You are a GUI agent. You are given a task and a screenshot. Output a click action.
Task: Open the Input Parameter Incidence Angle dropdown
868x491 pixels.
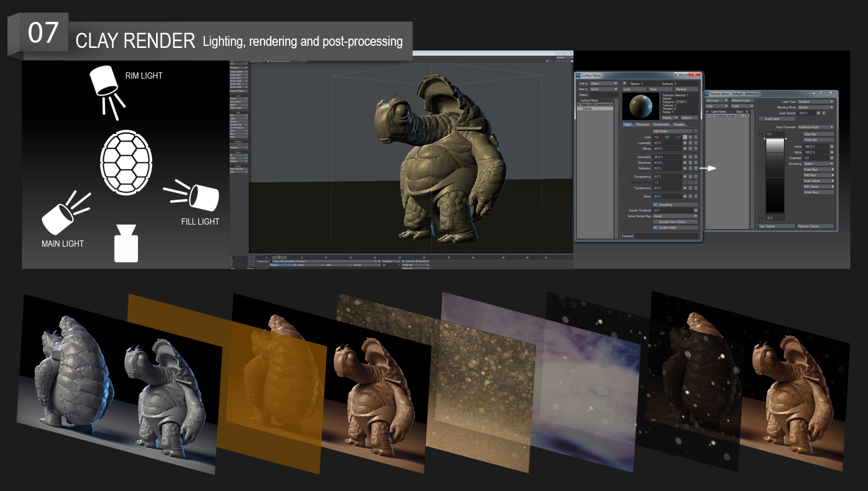[x=816, y=127]
